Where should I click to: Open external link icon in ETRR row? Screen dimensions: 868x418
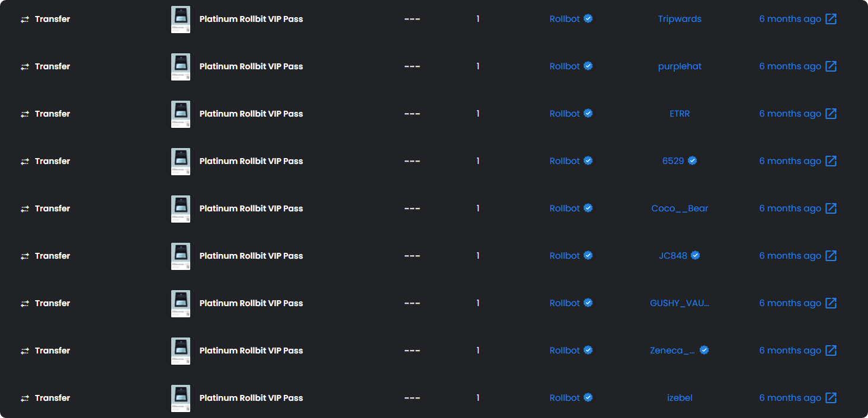831,114
